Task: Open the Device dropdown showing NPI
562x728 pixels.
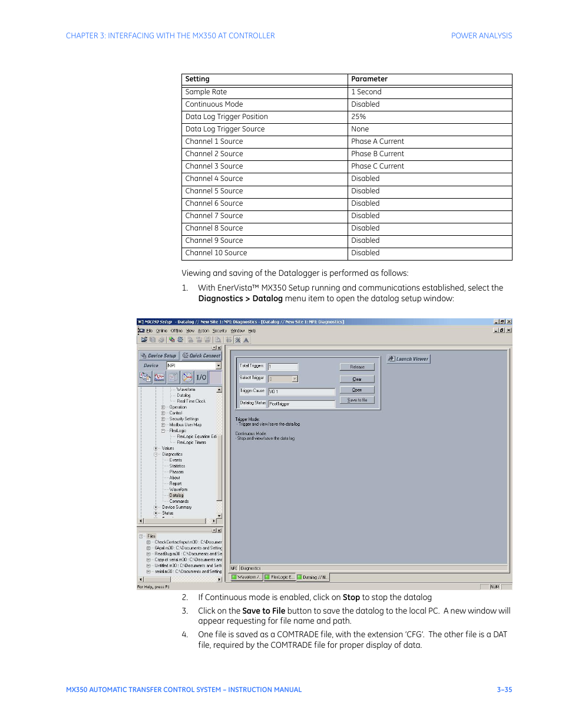Action: (219, 365)
